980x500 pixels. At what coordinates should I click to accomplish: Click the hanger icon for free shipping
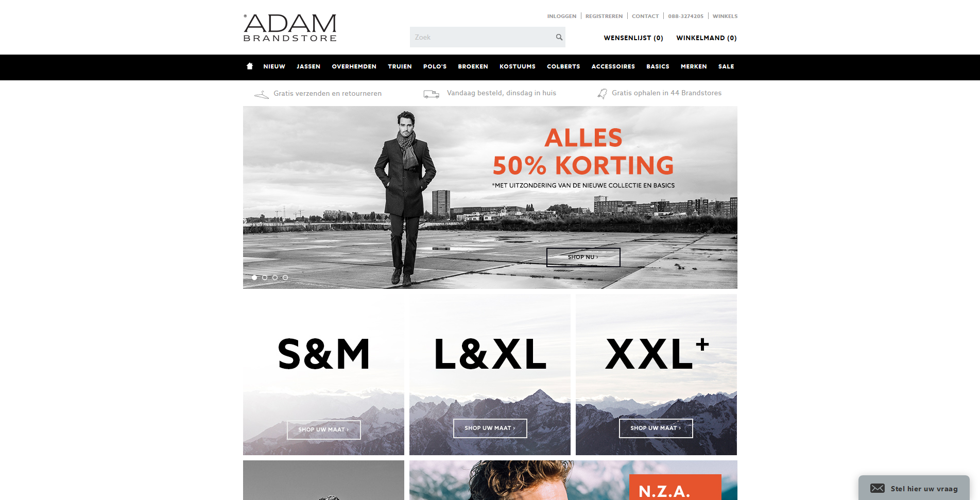click(x=262, y=94)
